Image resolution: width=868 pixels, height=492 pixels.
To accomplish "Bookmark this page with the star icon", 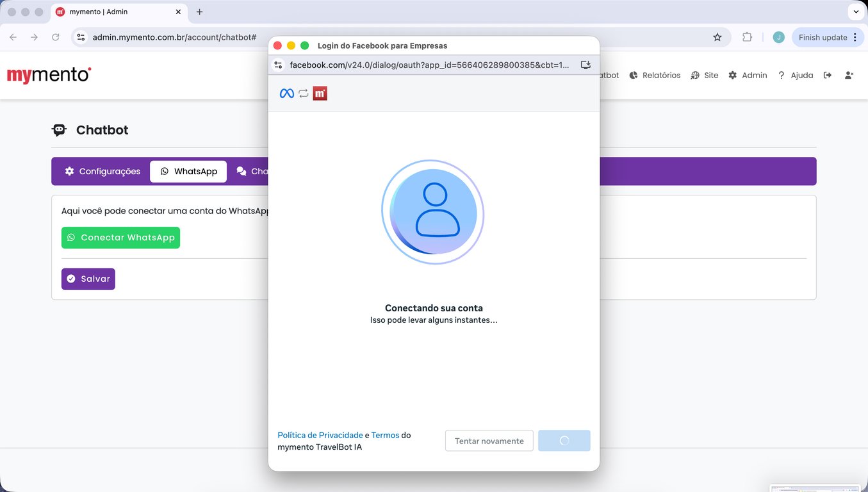I will 717,37.
